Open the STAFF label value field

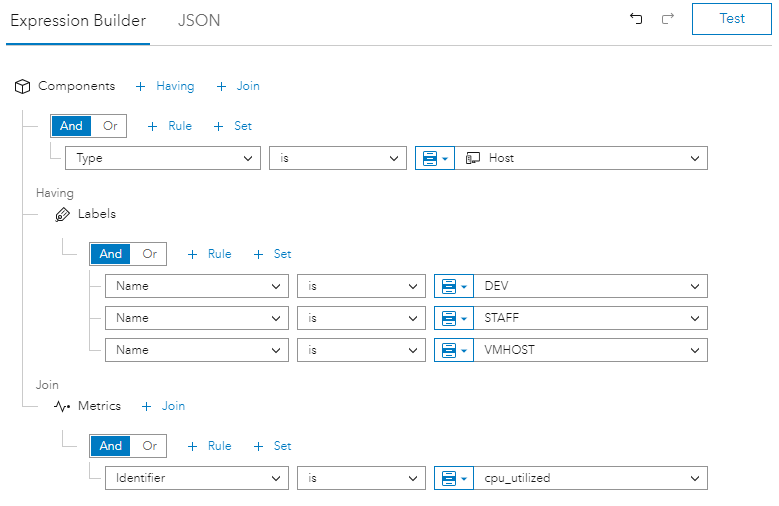point(590,318)
